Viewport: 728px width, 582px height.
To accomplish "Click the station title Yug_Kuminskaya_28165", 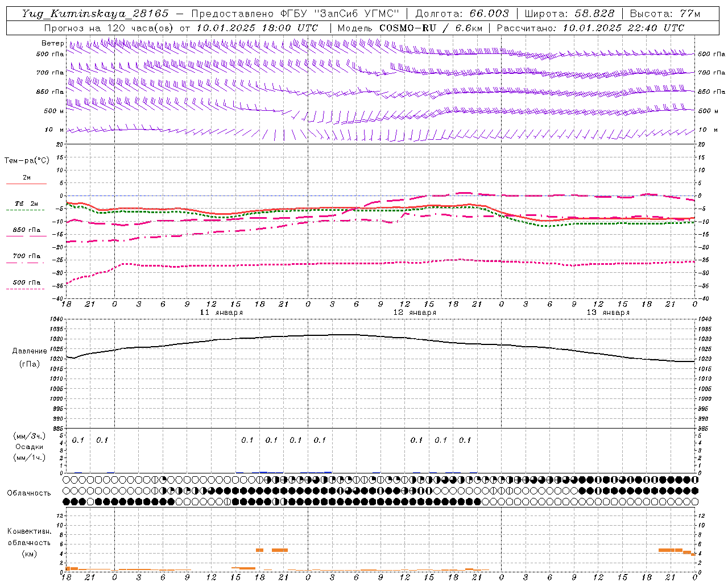I will tap(95, 14).
